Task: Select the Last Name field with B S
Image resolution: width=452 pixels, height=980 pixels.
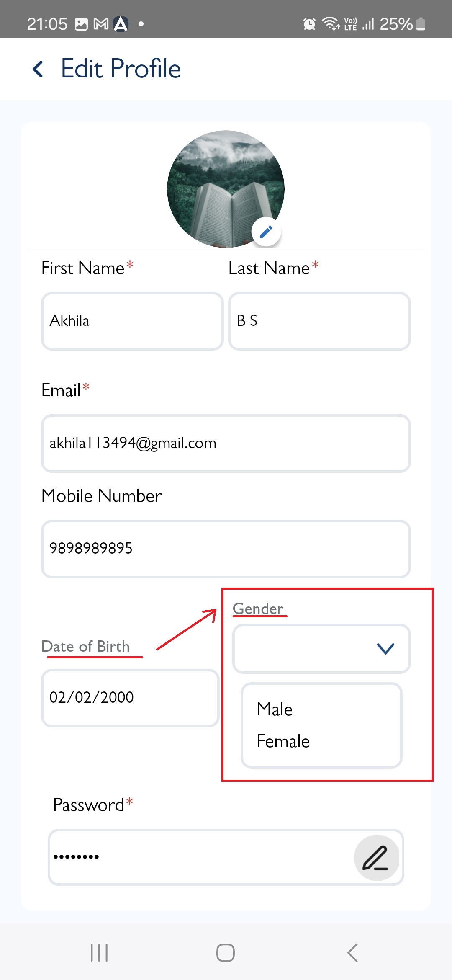Action: coord(319,321)
